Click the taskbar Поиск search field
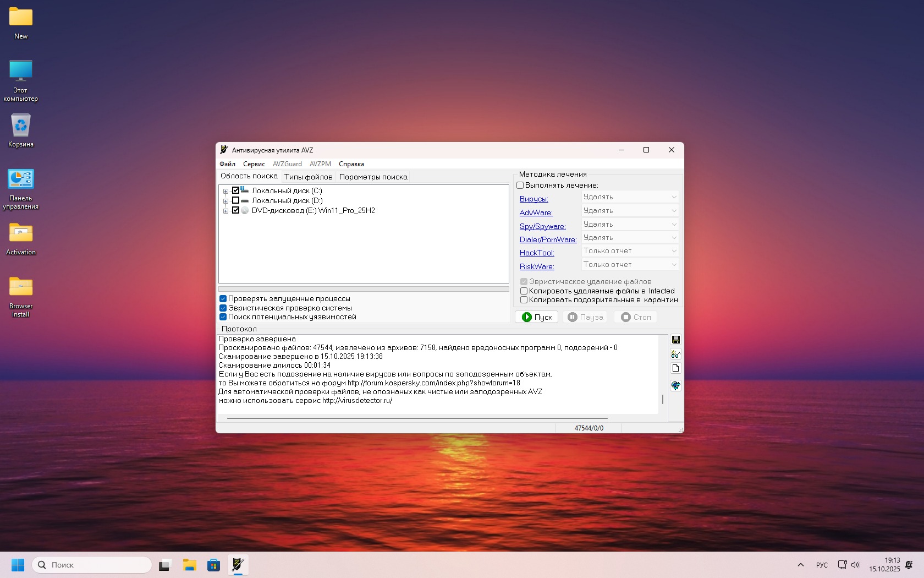This screenshot has height=578, width=924. tap(92, 565)
